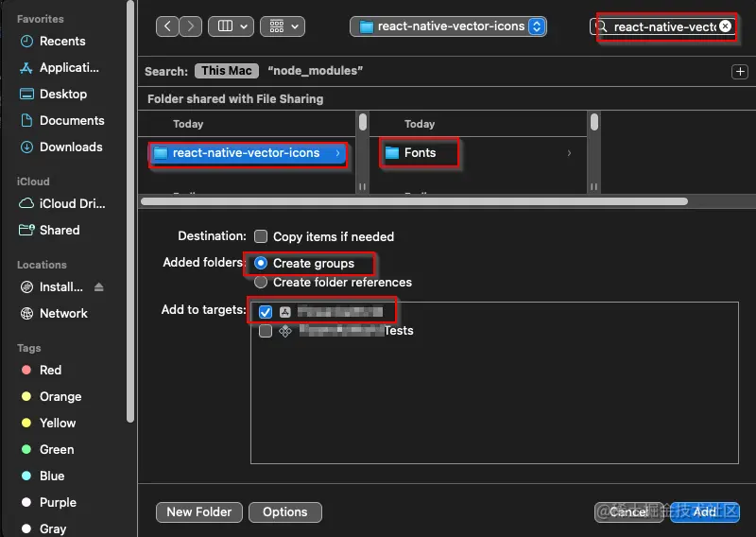
Task: Toggle Copy items if needed checkbox
Action: click(261, 236)
